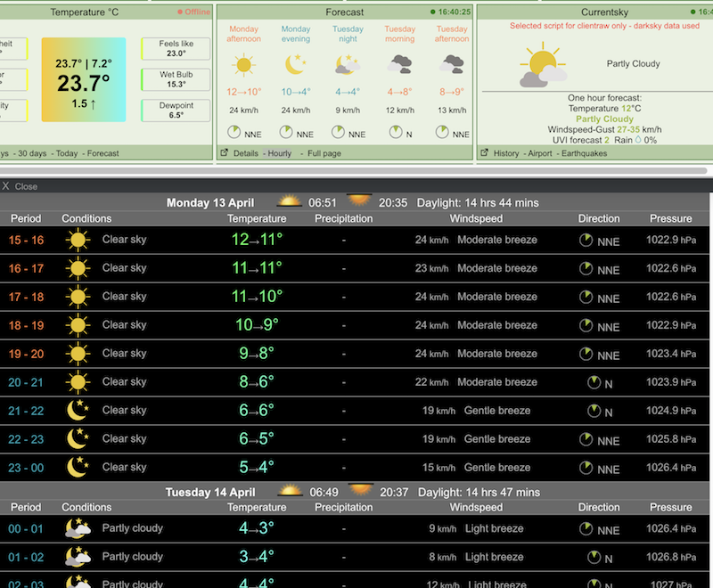Image resolution: width=713 pixels, height=588 pixels.
Task: Click the external-link icon beside History
Action: (x=484, y=153)
